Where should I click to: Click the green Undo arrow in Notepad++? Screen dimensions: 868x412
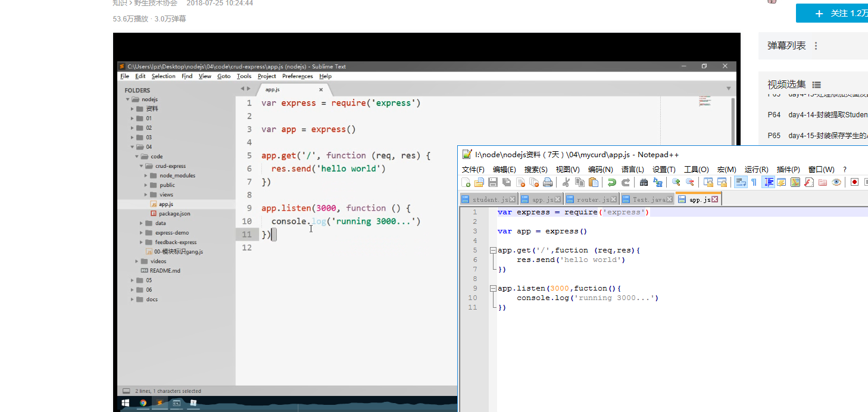click(x=611, y=182)
